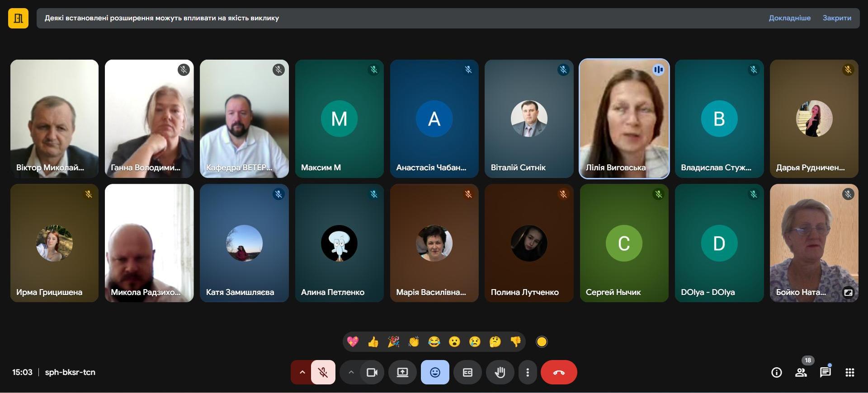
Task: Send the party popper reaction
Action: (x=393, y=342)
